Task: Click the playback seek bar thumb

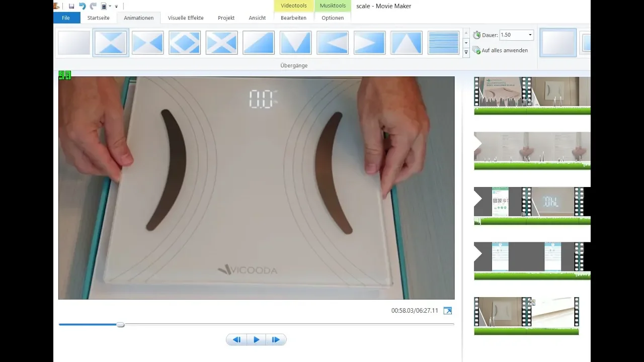Action: (x=120, y=325)
